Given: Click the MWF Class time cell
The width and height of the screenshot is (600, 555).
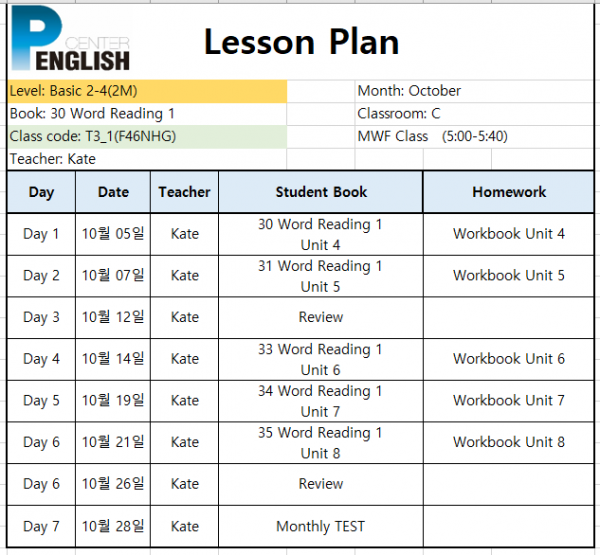Looking at the screenshot, I should pos(474,137).
